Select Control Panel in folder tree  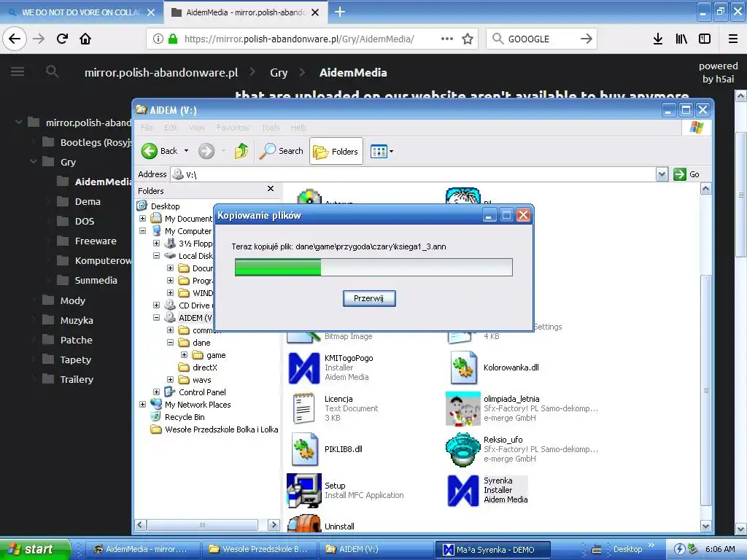[202, 392]
